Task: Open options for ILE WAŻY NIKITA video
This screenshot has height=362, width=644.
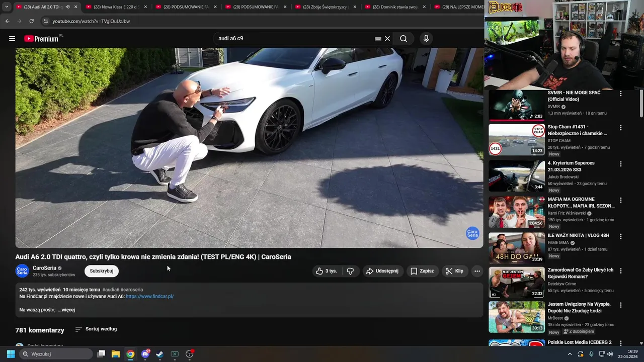Action: tap(620, 236)
